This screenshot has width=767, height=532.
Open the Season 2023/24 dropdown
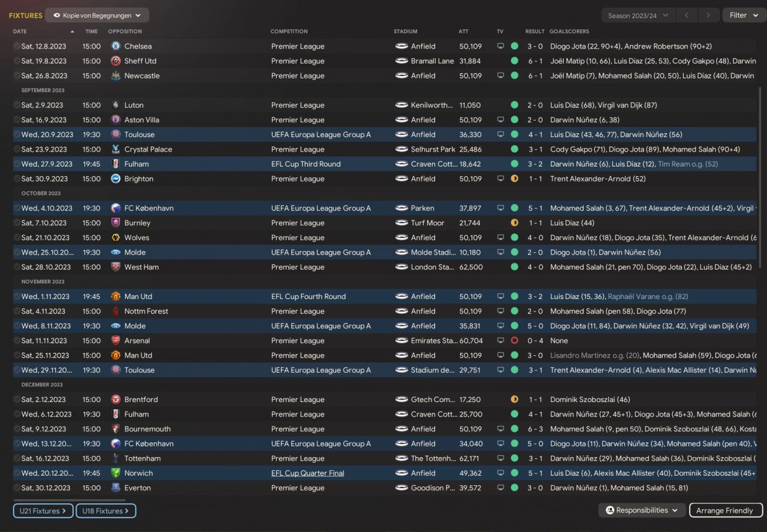[x=638, y=16]
